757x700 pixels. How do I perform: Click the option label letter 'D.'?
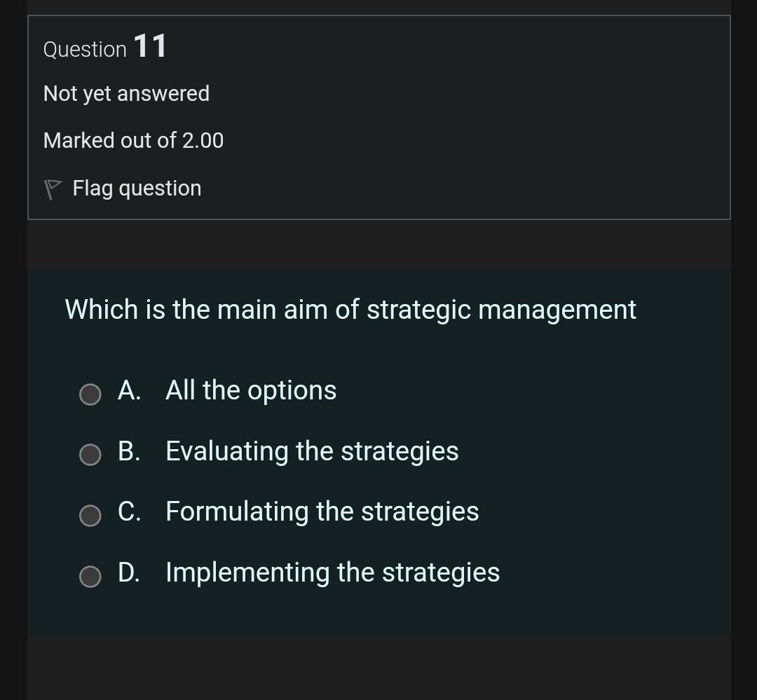coord(130,573)
